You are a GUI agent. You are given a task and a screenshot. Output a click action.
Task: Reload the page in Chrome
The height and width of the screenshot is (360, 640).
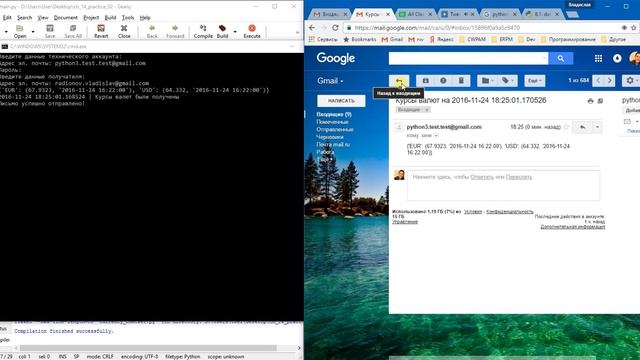335,28
